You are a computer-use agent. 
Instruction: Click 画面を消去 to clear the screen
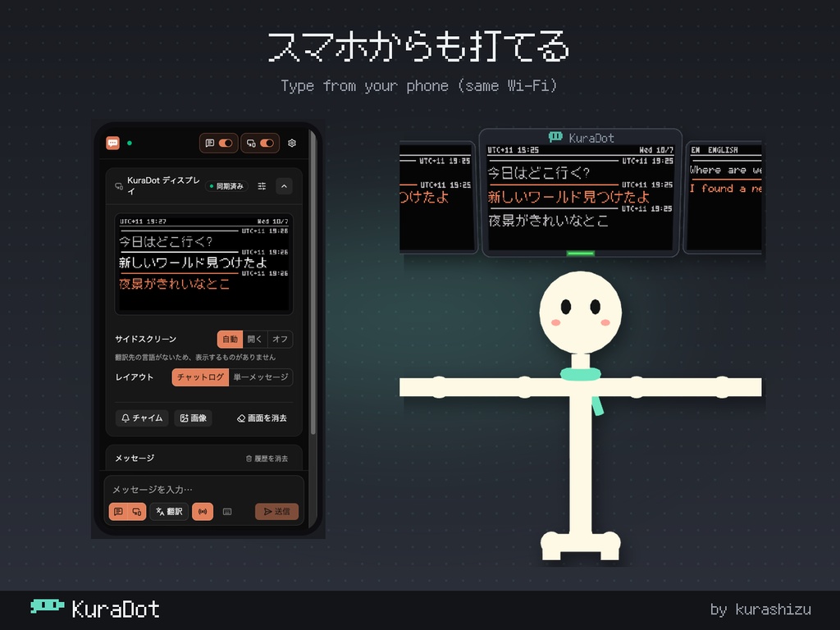tap(262, 418)
